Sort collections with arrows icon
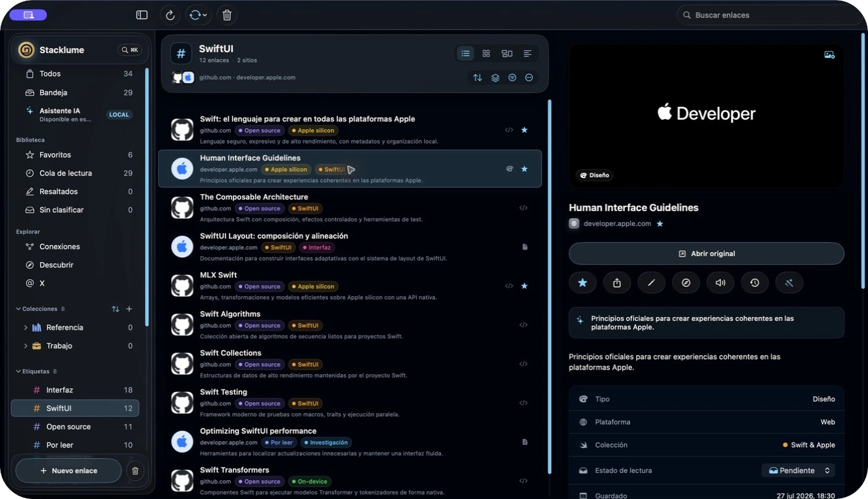Image resolution: width=868 pixels, height=499 pixels. point(115,309)
